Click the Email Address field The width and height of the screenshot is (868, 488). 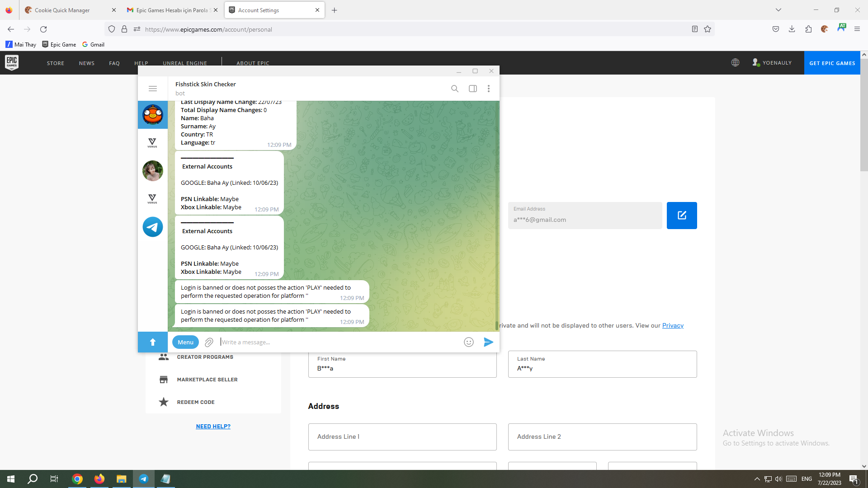coord(585,216)
